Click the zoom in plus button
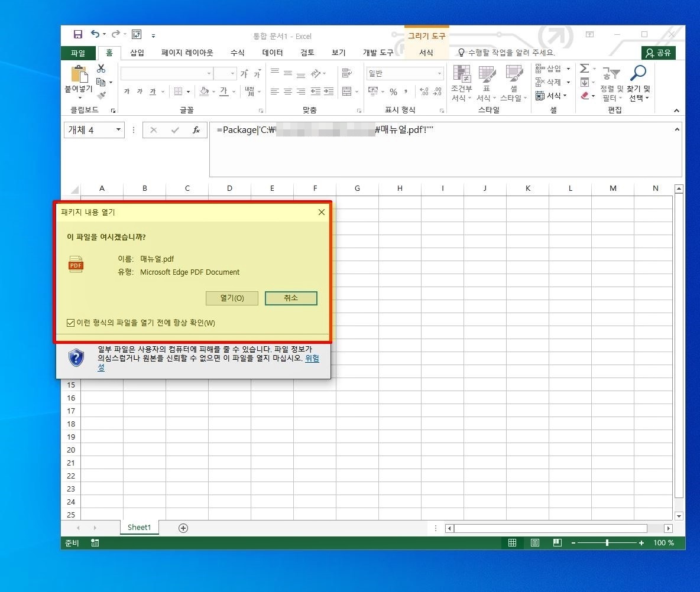This screenshot has height=592, width=700. (641, 542)
